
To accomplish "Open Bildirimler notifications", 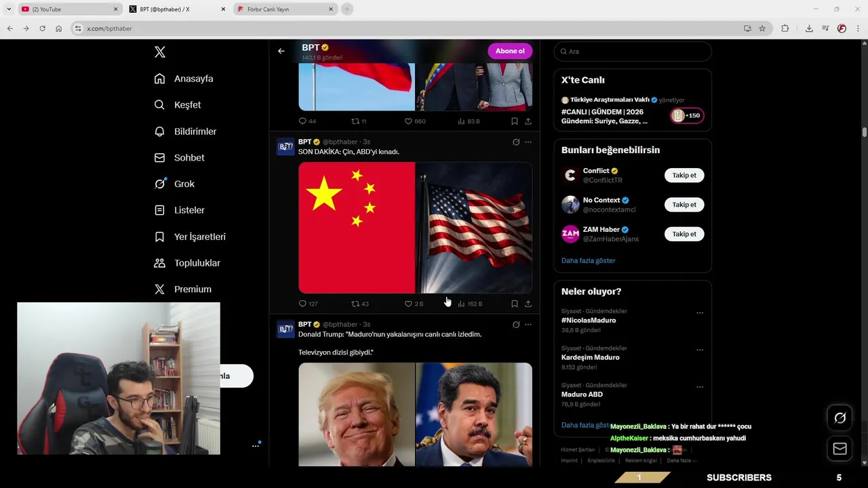I will pos(185,131).
